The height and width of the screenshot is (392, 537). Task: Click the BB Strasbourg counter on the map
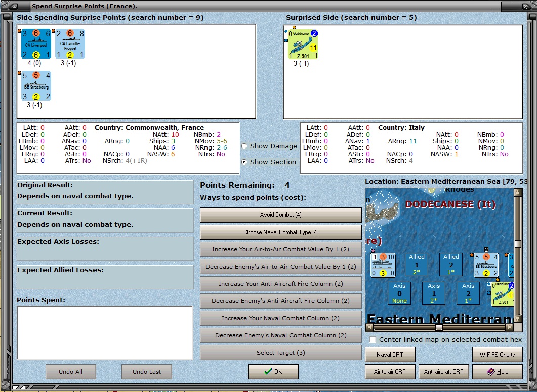tap(486, 265)
